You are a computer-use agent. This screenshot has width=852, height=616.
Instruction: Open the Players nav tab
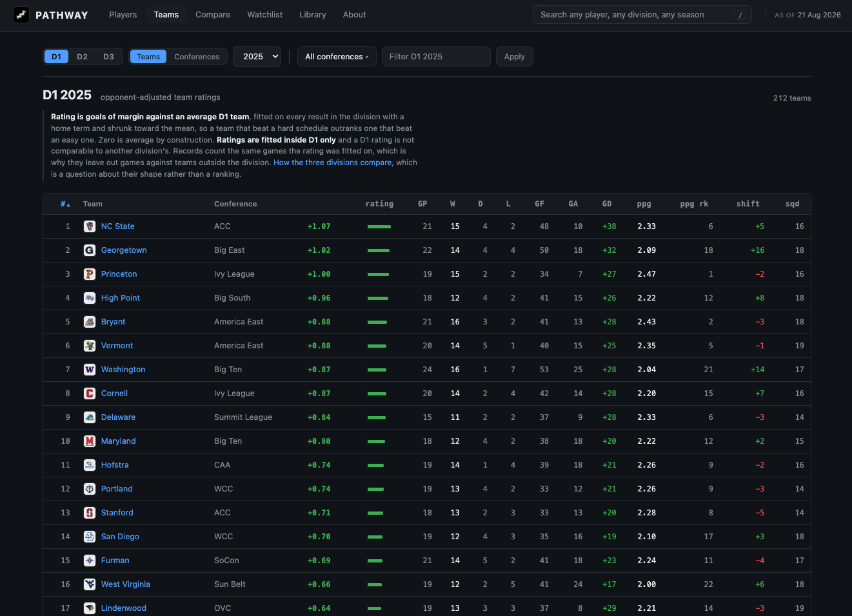point(123,15)
